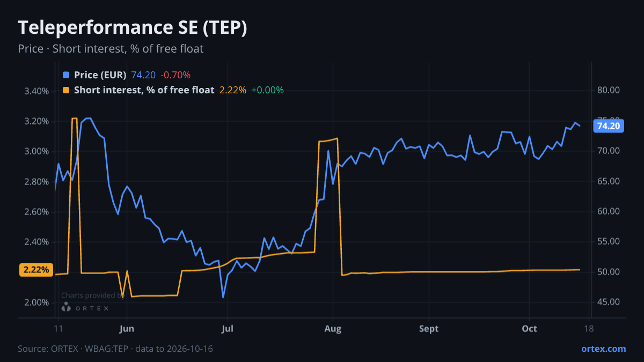Open the ortex.com link

[x=604, y=349]
